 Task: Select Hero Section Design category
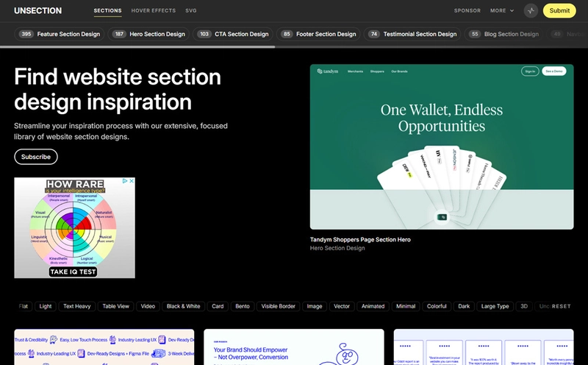(148, 34)
